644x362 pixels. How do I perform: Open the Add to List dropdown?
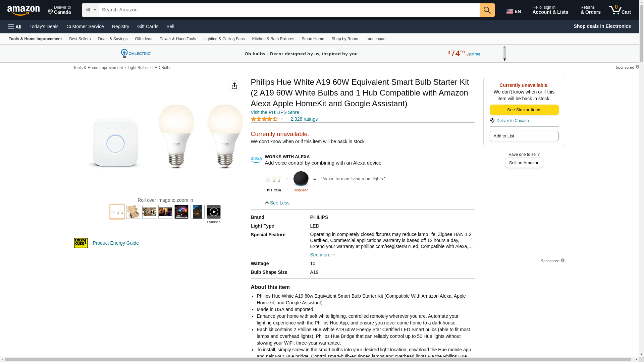[x=524, y=136]
